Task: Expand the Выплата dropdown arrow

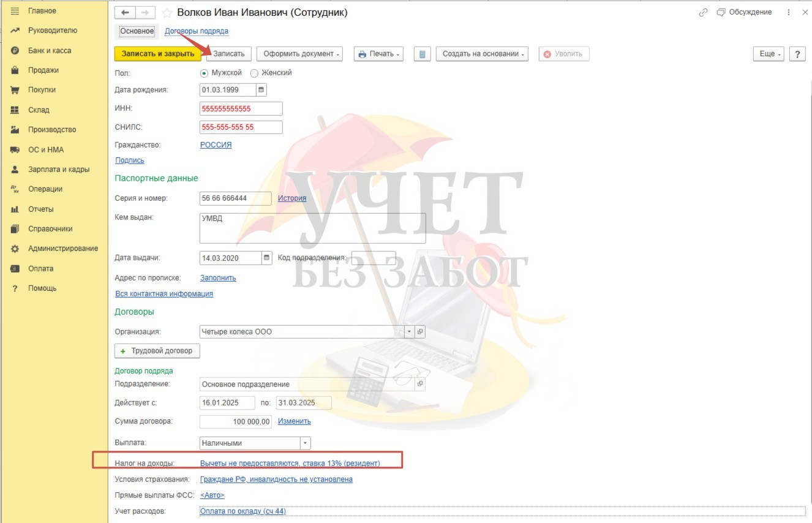Action: pos(306,443)
